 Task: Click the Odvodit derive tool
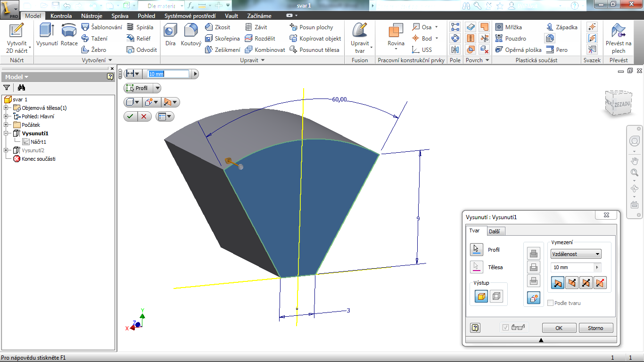142,50
